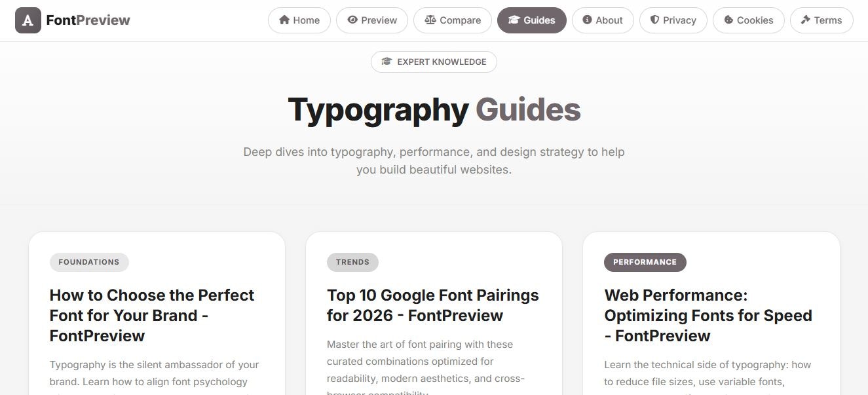Image resolution: width=868 pixels, height=395 pixels.
Task: Click the 'Web Performance: Optimizing Fonts' article title
Action: (x=708, y=315)
